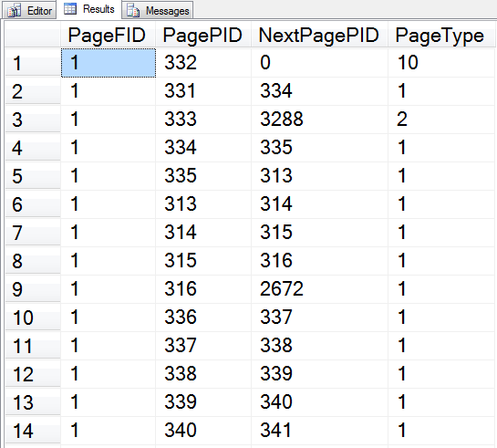Click the Editor tab icon
The height and width of the screenshot is (448, 497).
(15, 11)
